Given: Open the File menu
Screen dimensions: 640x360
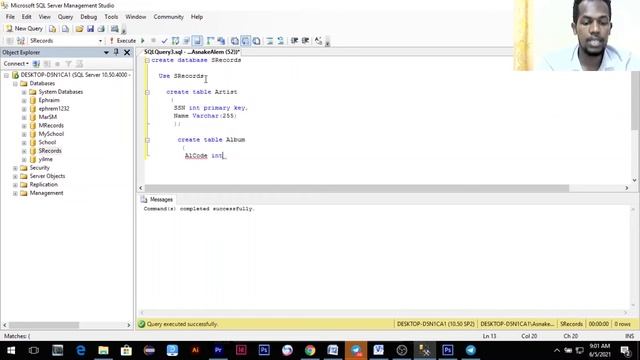Looking at the screenshot, I should pos(10,17).
